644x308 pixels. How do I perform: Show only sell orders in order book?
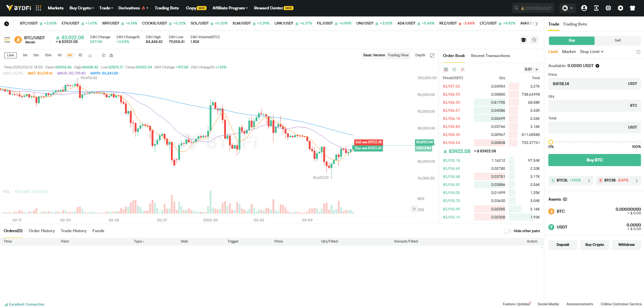tap(463, 69)
